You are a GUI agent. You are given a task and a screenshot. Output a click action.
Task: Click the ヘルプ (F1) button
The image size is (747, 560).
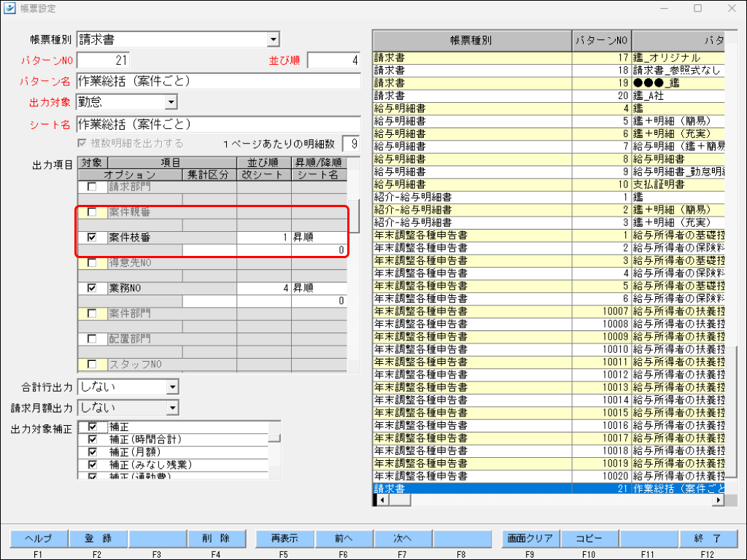[37, 538]
